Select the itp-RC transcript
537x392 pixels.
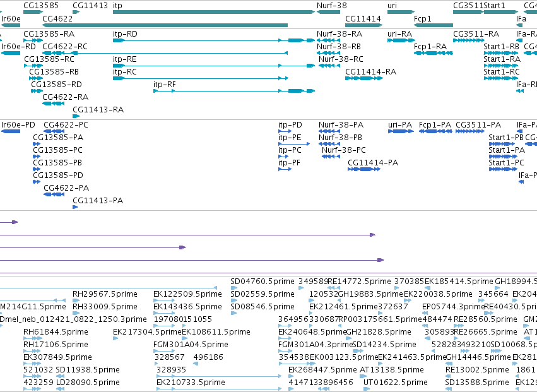[201, 78]
